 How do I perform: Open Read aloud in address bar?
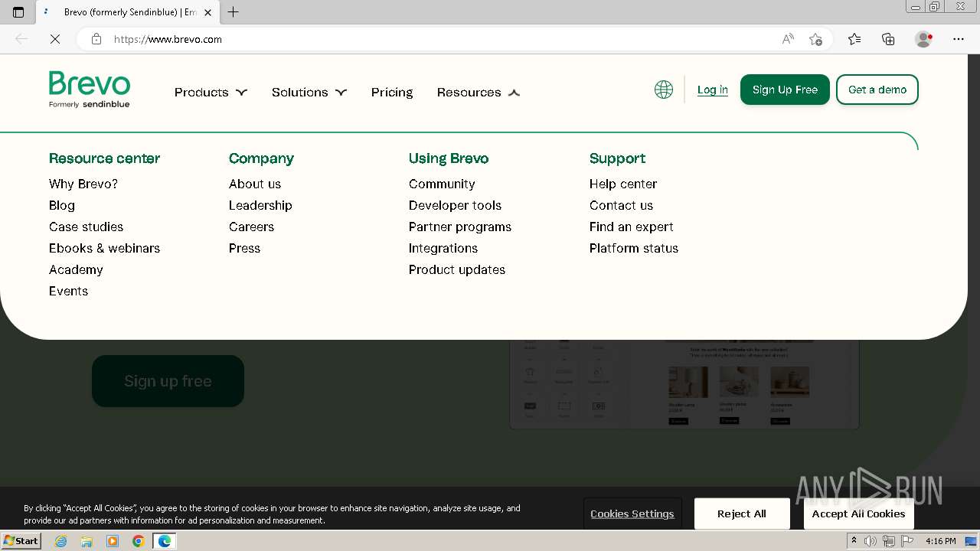[x=788, y=39]
